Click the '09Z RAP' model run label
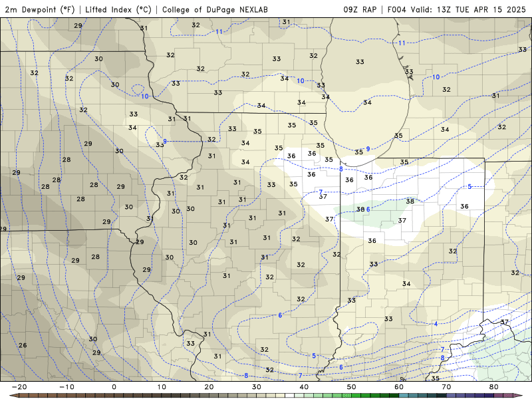This screenshot has height=399, width=532. click(360, 9)
